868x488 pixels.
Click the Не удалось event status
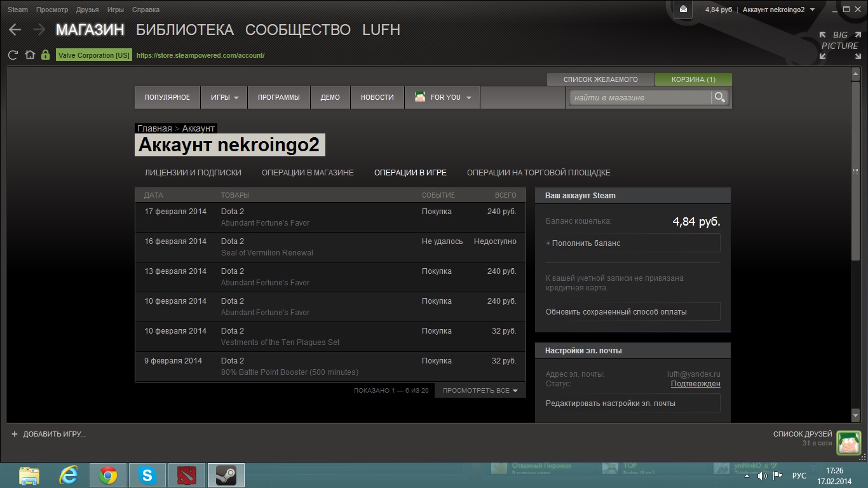[x=442, y=241]
